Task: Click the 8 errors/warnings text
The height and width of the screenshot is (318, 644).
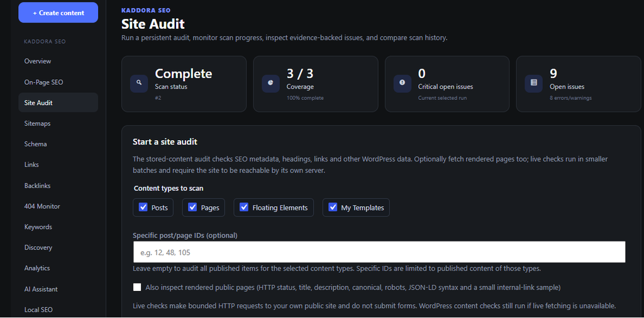Action: point(571,97)
